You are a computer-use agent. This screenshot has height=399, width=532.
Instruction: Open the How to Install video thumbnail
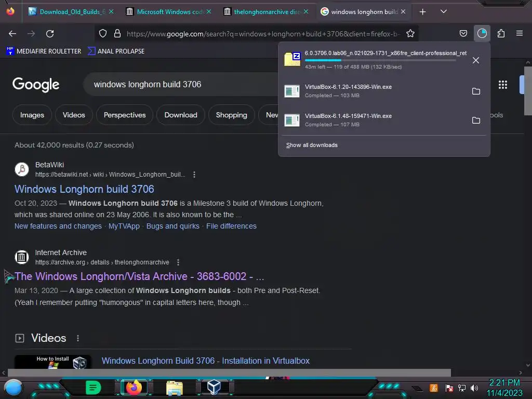[x=52, y=362]
